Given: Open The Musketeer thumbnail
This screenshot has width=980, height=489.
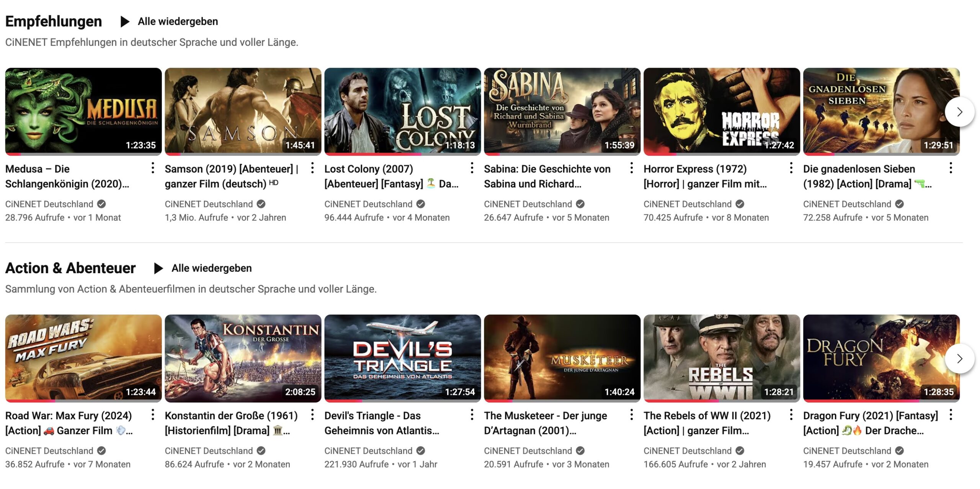Looking at the screenshot, I should click(x=562, y=359).
